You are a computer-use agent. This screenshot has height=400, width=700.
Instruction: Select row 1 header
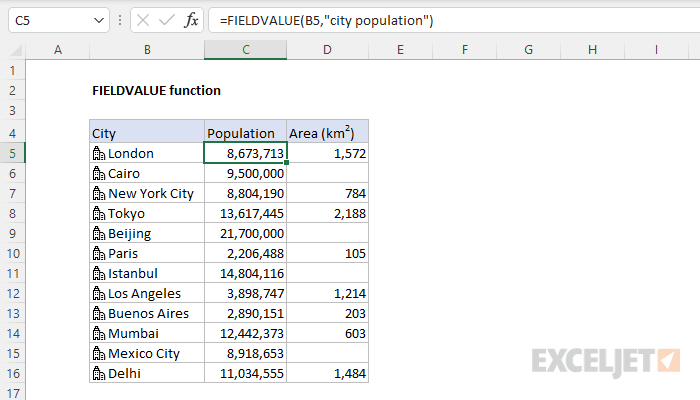tap(12, 70)
